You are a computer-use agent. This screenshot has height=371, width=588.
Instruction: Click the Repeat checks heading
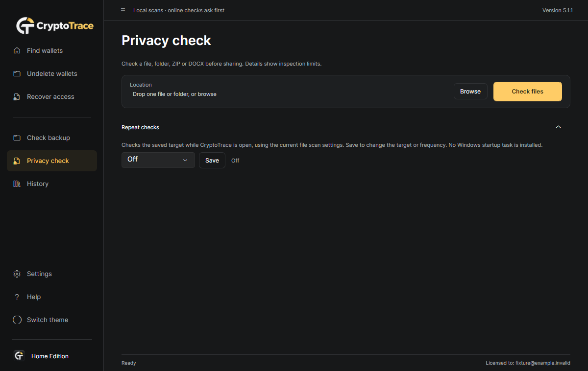140,127
